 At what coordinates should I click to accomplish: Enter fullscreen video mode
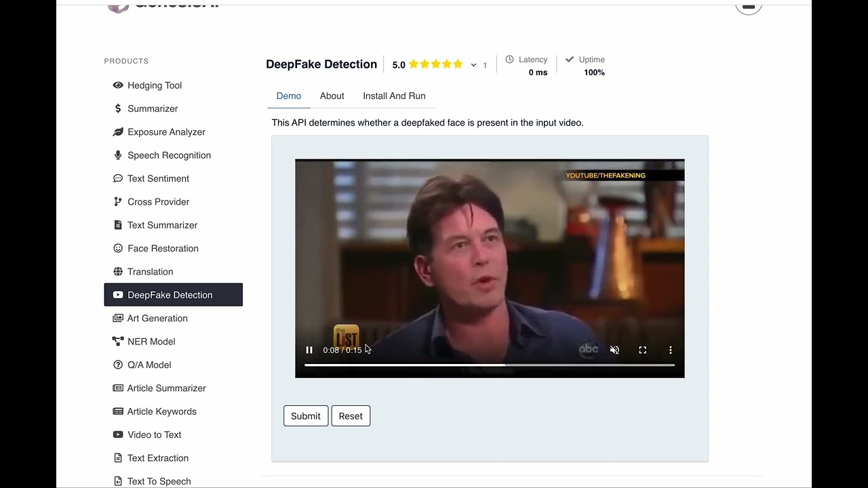(x=642, y=350)
